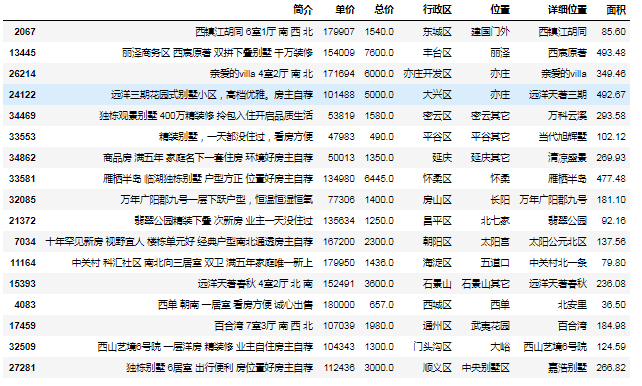Select row index 11164

point(22,262)
